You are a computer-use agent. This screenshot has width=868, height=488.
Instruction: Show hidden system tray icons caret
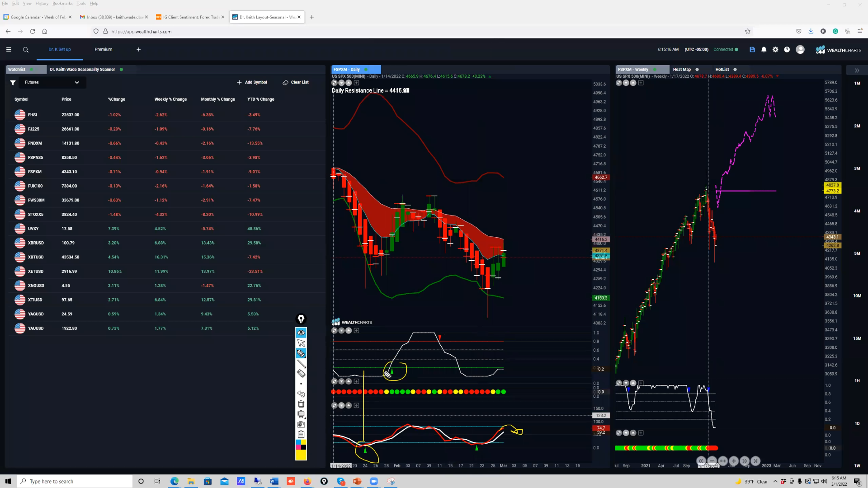pyautogui.click(x=775, y=481)
